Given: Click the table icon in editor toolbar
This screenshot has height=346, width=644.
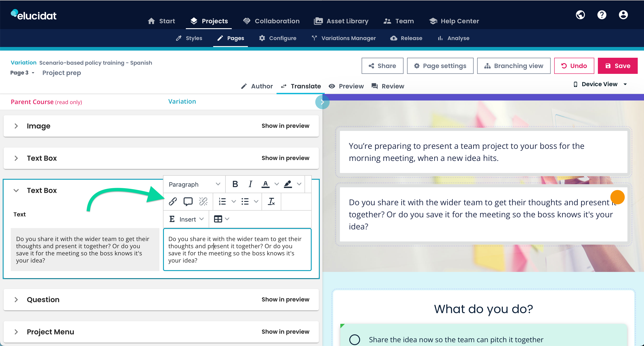Looking at the screenshot, I should tap(218, 219).
